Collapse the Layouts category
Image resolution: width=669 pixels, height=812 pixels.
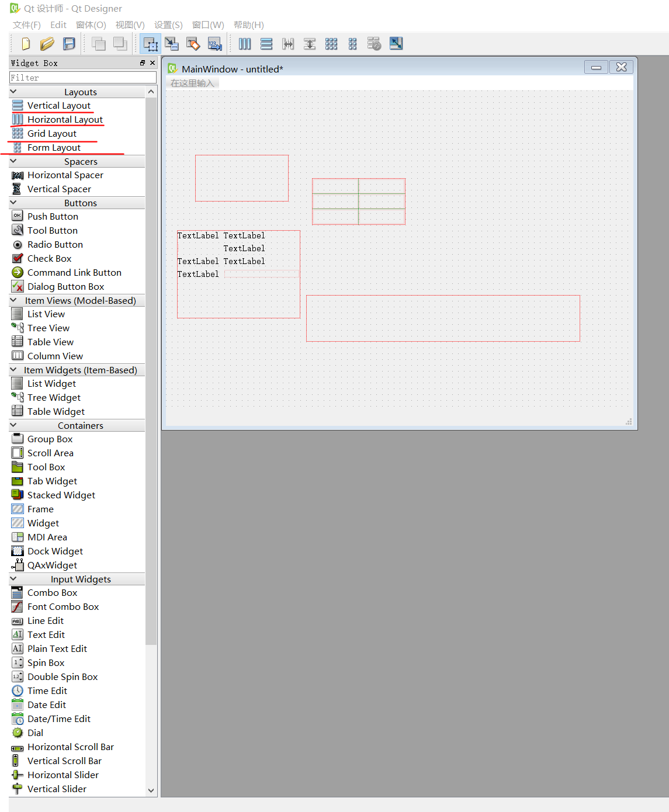[x=13, y=92]
